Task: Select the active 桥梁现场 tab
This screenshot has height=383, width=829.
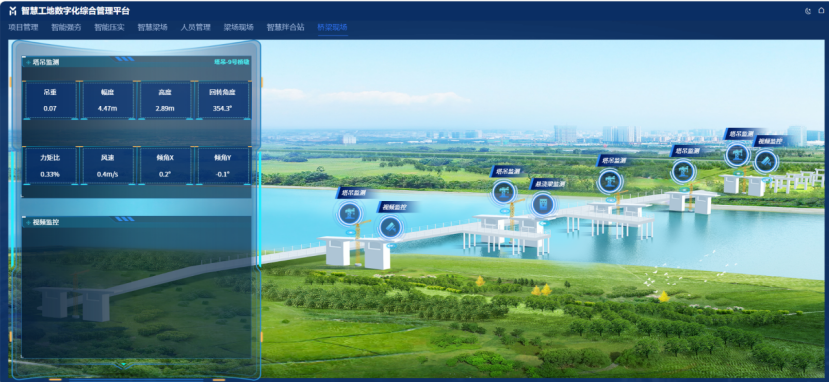Action: 333,27
